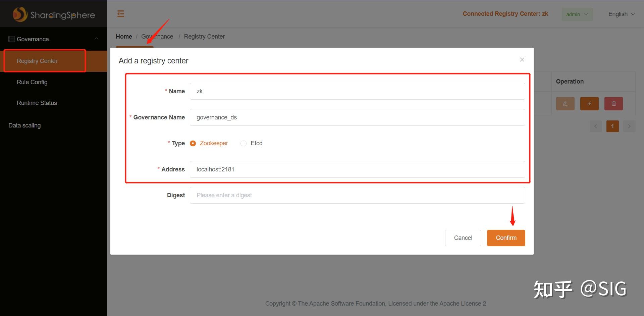Screen dimensions: 644x316
Task: Go to previous page arrow
Action: 596,126
